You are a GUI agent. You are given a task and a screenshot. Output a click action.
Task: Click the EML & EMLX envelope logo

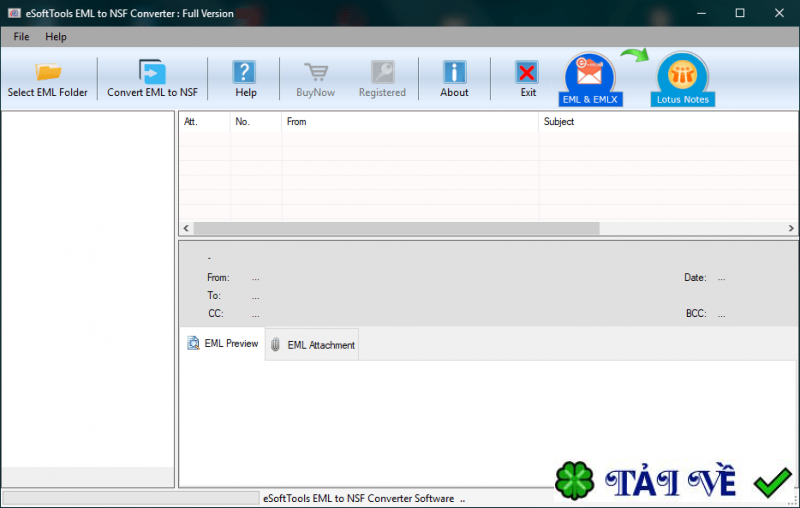pyautogui.click(x=590, y=79)
